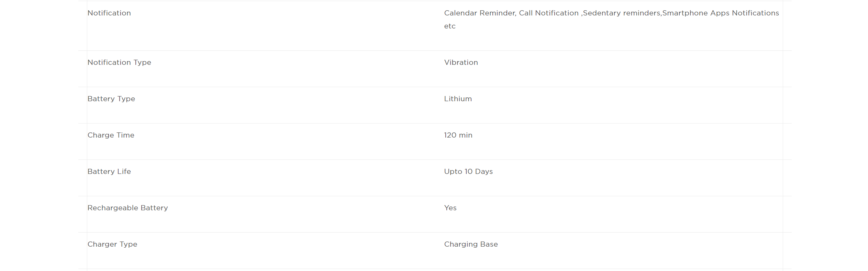868x271 pixels.
Task: Click the Rechargeable Battery label
Action: pos(127,208)
